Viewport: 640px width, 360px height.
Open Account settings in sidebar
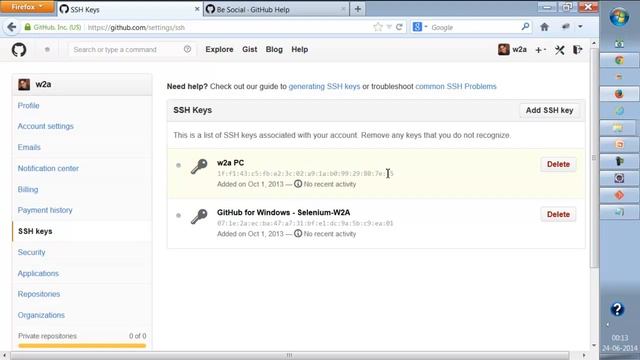[46, 126]
